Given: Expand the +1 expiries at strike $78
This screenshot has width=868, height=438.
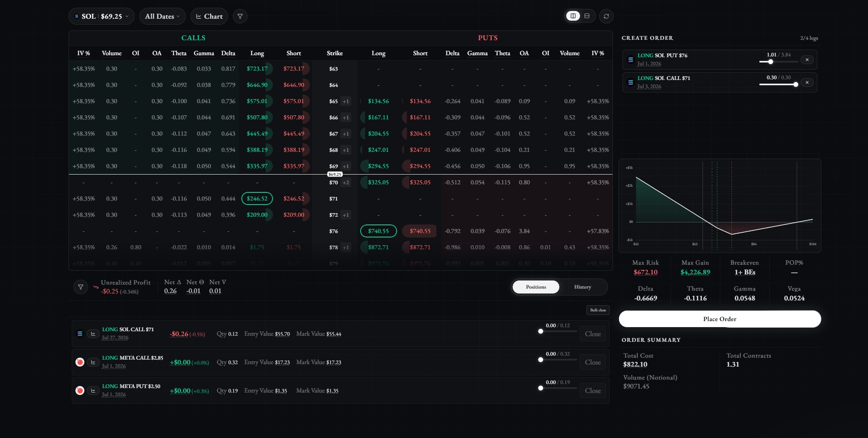Looking at the screenshot, I should coord(346,248).
